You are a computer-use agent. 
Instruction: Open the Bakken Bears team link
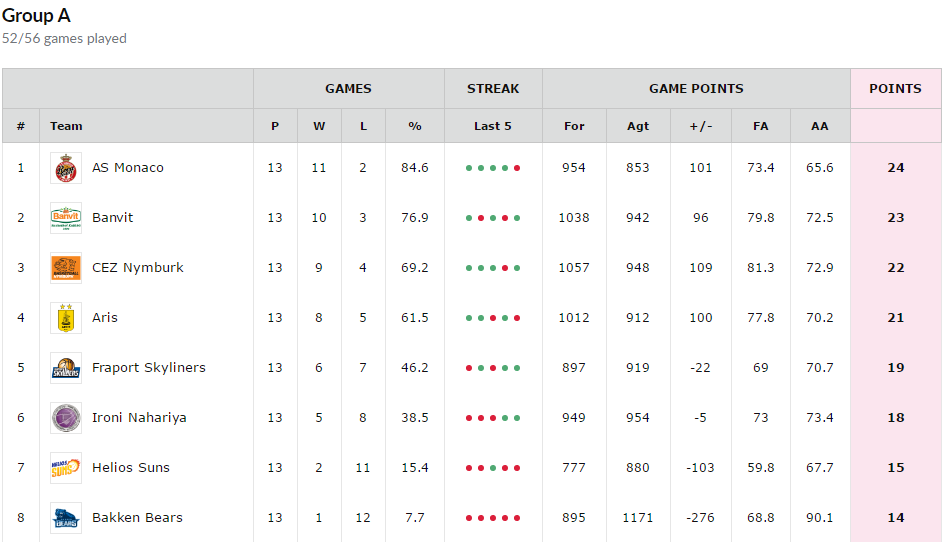(x=137, y=517)
